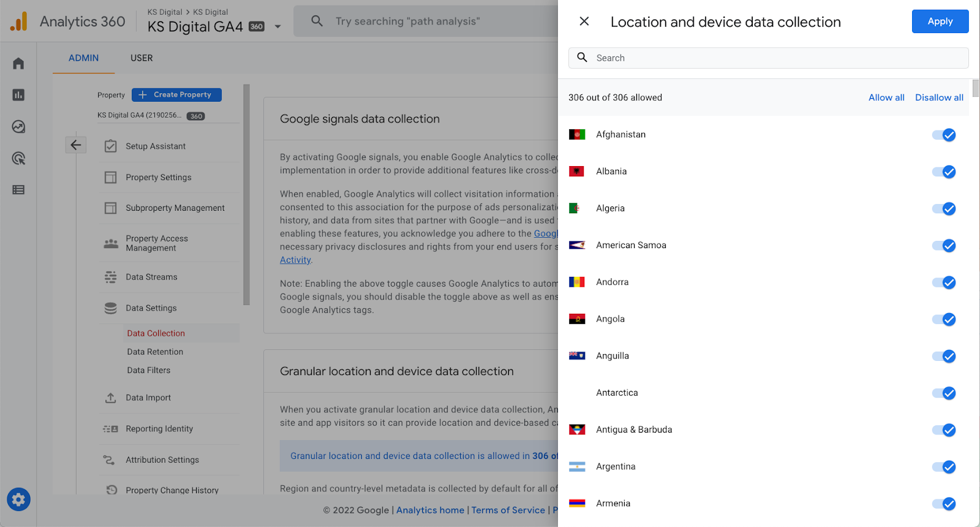Click the back arrow in property column
980x527 pixels.
click(x=76, y=145)
